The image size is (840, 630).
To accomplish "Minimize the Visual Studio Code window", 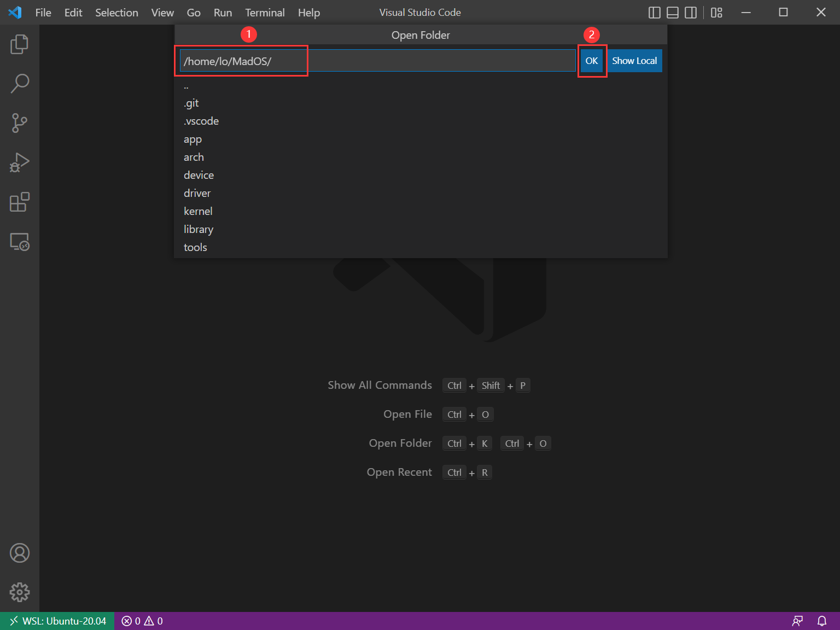I will 746,13.
